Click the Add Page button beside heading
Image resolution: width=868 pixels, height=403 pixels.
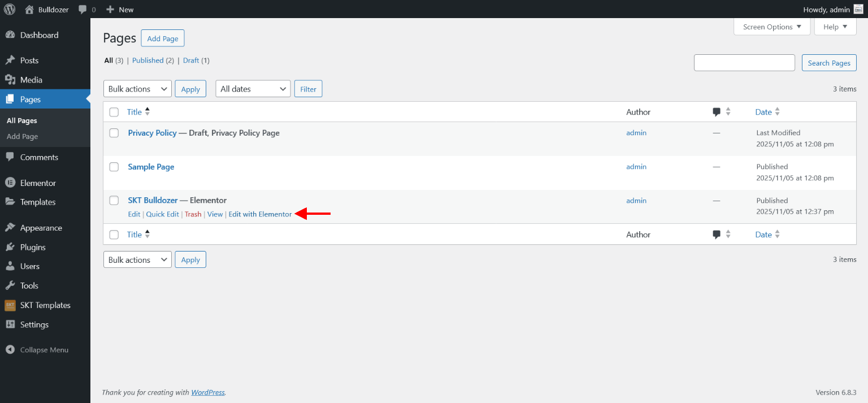coord(163,38)
